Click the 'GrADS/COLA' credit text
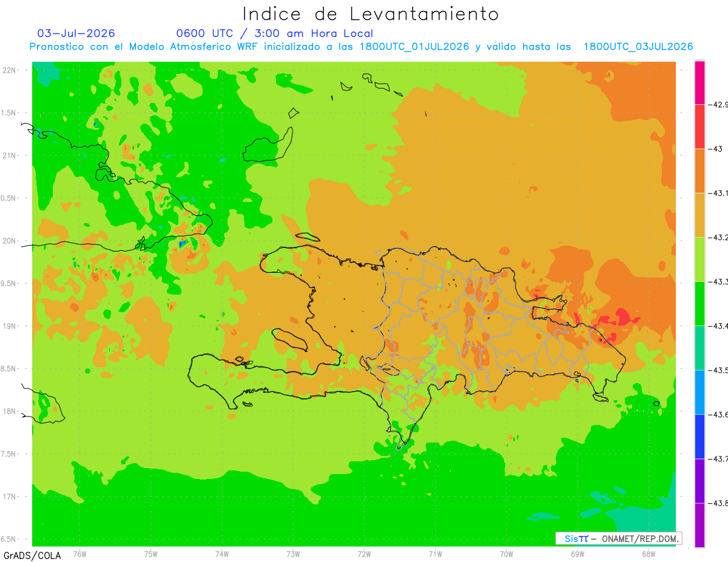728x562 pixels. click(32, 555)
